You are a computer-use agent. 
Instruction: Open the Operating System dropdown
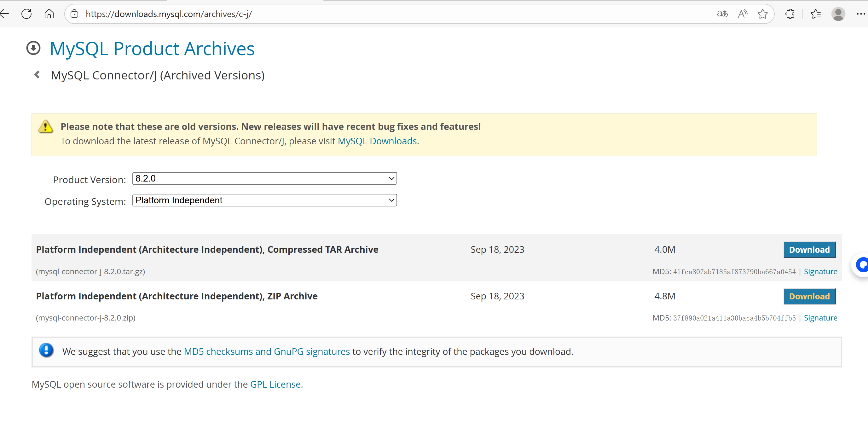(264, 200)
